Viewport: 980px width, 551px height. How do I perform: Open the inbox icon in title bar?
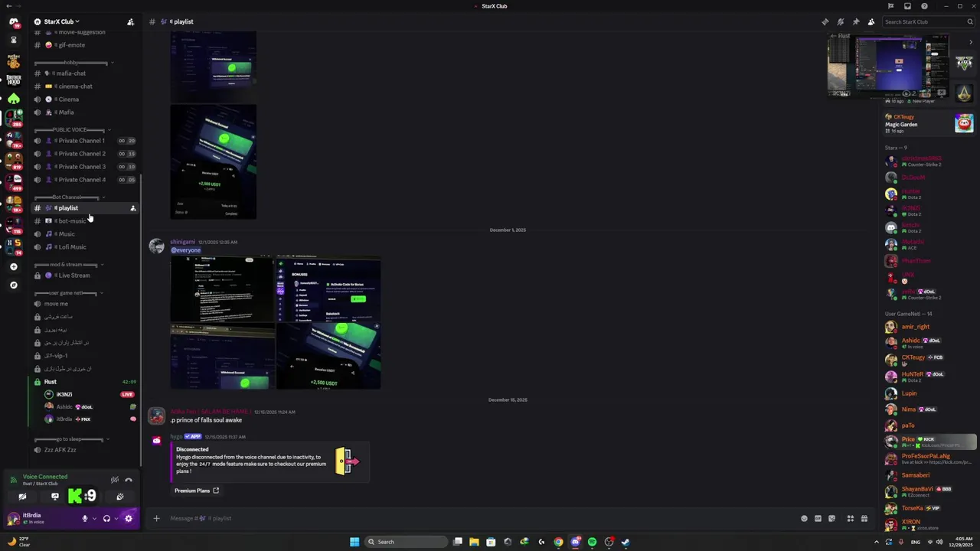tap(907, 6)
